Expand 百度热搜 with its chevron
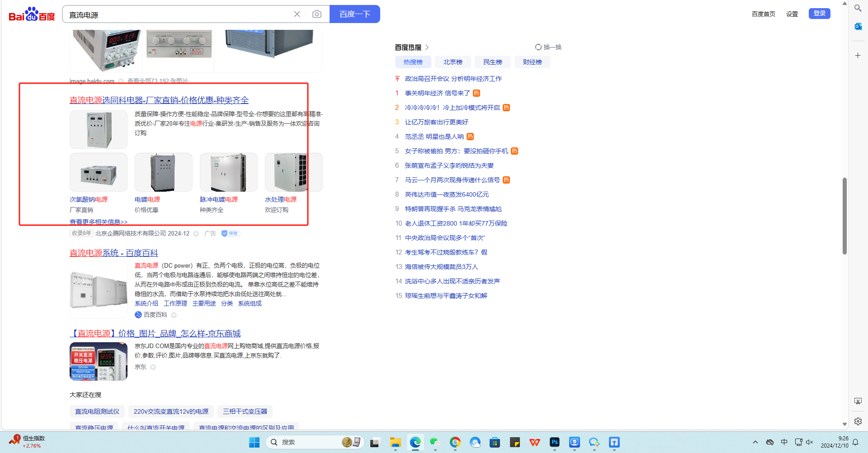 pyautogui.click(x=427, y=47)
